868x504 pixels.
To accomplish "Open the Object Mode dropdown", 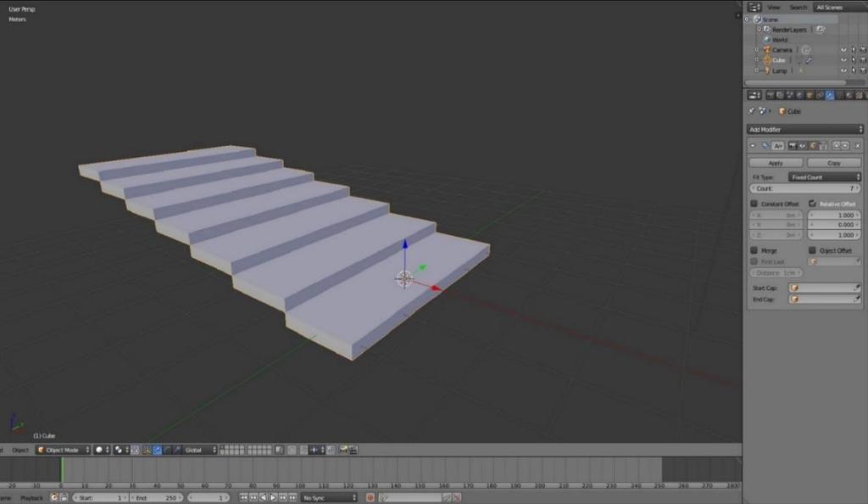I will point(63,451).
